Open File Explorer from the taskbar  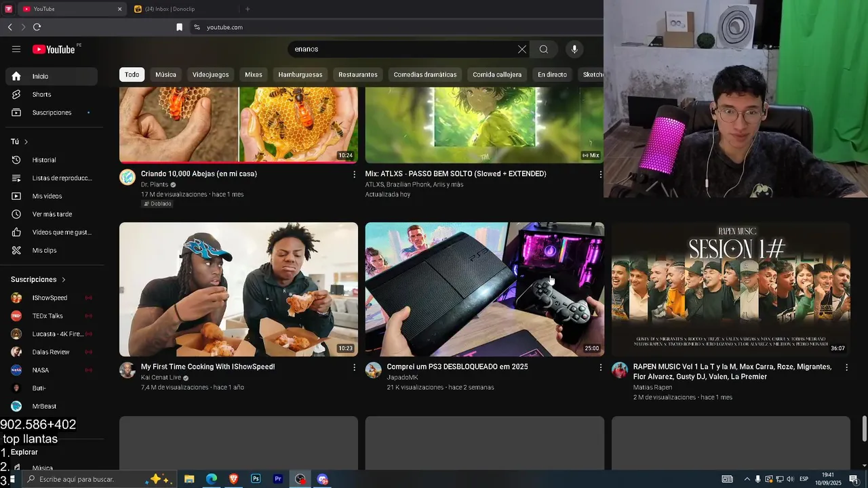click(x=189, y=479)
